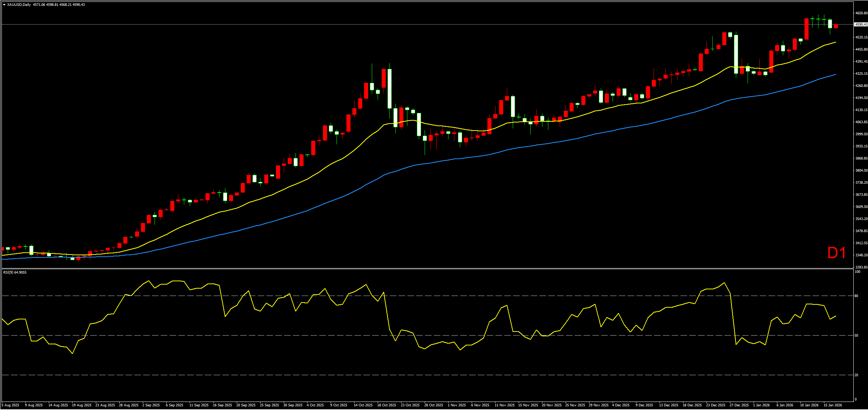
Task: Click the 5 Aug 2025 date label
Action: (10, 405)
